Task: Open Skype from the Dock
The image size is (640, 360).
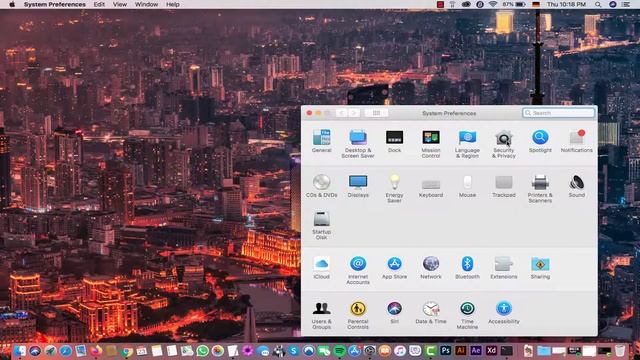Action: [293, 351]
